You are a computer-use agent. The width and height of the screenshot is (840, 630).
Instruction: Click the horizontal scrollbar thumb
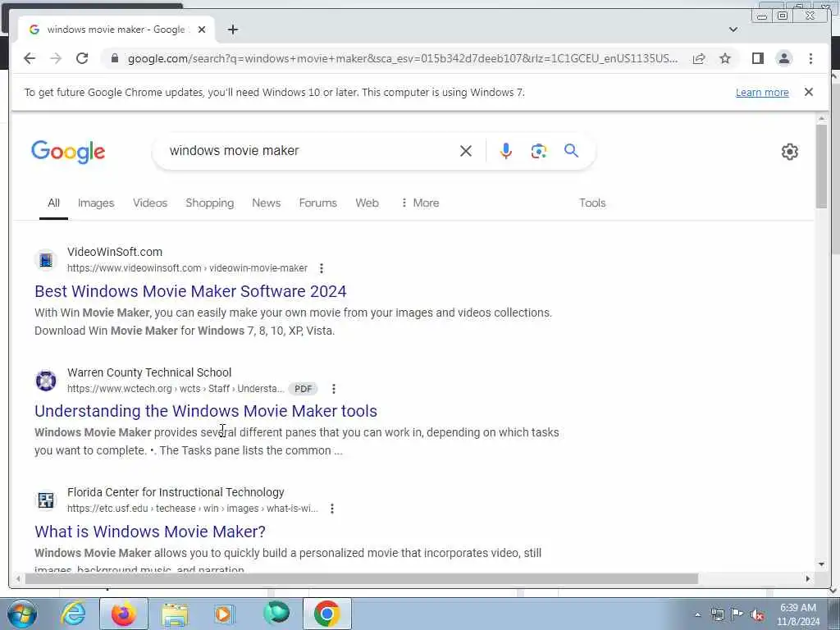[x=362, y=578]
